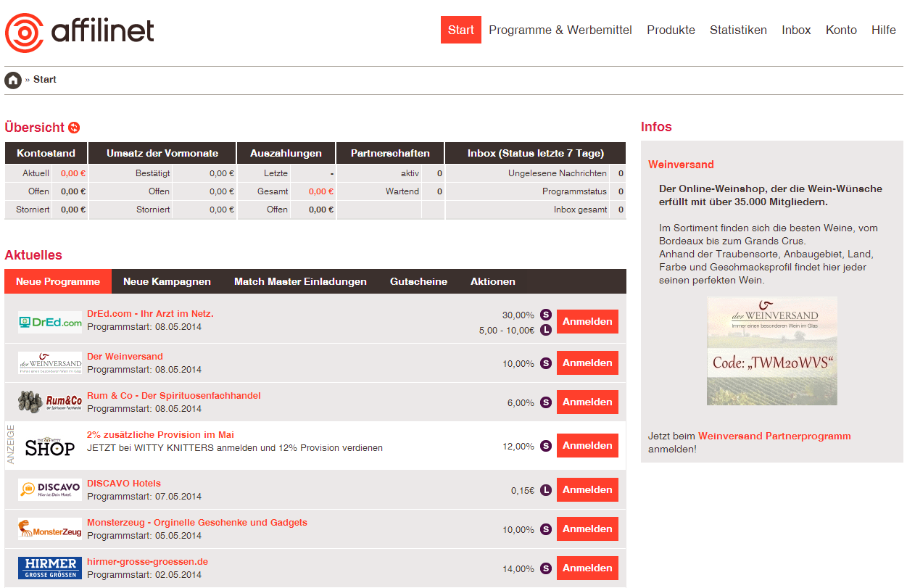Refresh the Übersicht overview icon
Image resolution: width=907 pixels, height=588 pixels.
coord(74,128)
